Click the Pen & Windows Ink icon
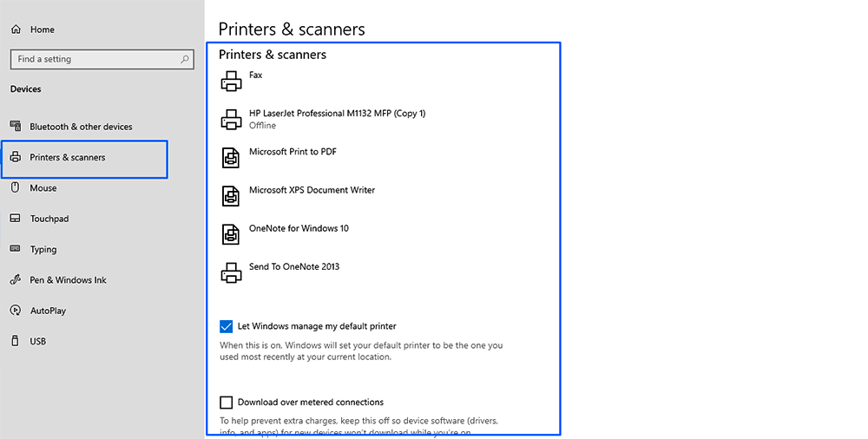 tap(16, 280)
